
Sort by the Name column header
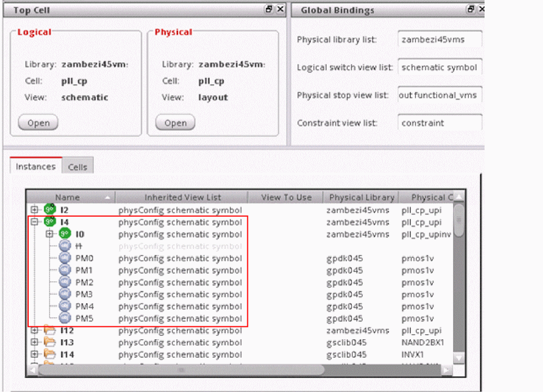pyautogui.click(x=71, y=197)
